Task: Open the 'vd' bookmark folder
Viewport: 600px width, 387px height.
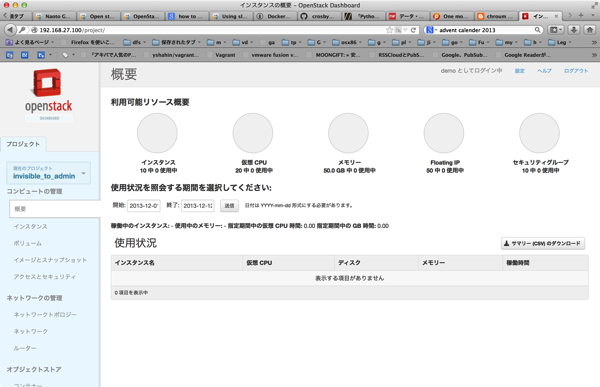Action: (243, 42)
